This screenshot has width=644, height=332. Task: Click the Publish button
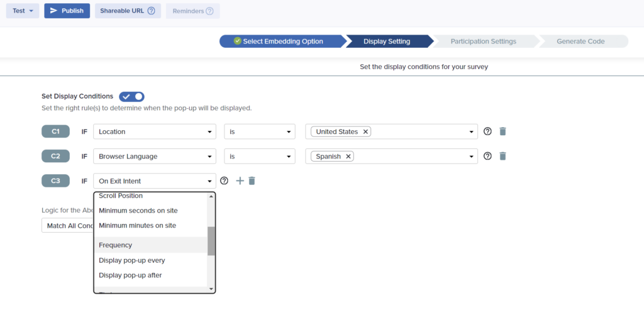[x=67, y=11]
